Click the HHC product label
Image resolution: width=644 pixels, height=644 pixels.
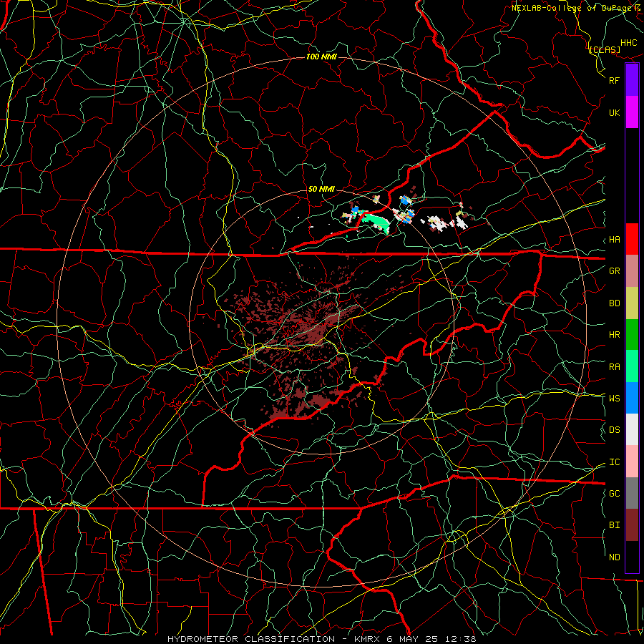coord(629,43)
